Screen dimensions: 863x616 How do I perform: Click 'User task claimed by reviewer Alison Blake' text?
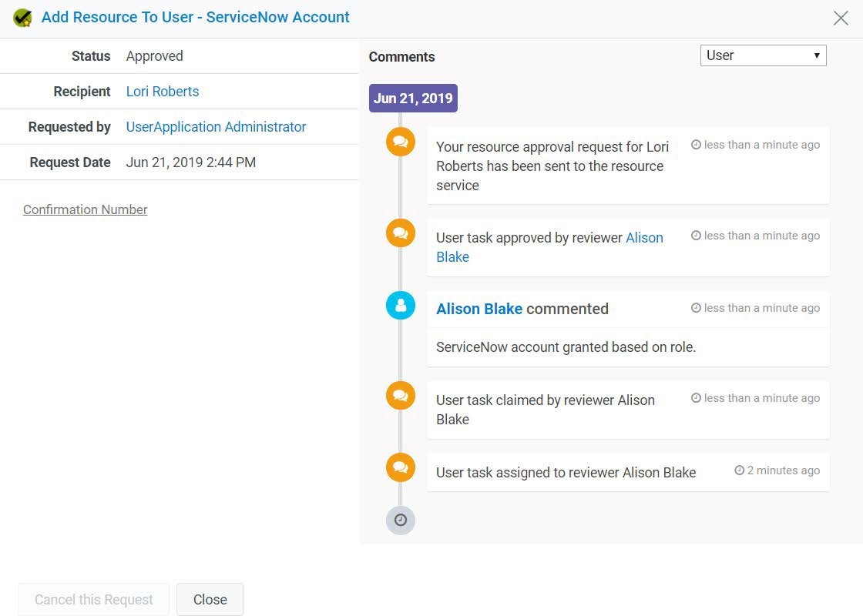(546, 410)
